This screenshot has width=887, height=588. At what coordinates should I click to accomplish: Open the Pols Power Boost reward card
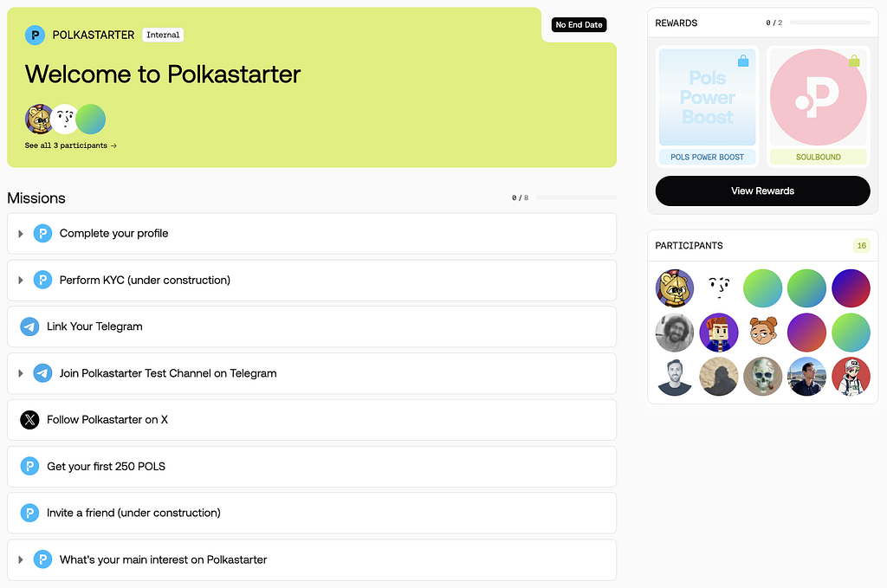pos(707,107)
